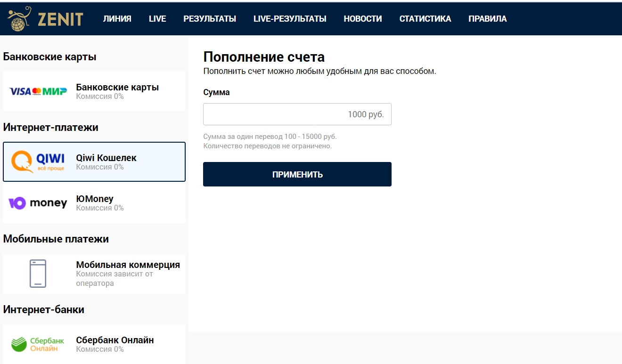This screenshot has height=364, width=622.
Task: Click the QIWI wallet logo
Action: tap(38, 162)
